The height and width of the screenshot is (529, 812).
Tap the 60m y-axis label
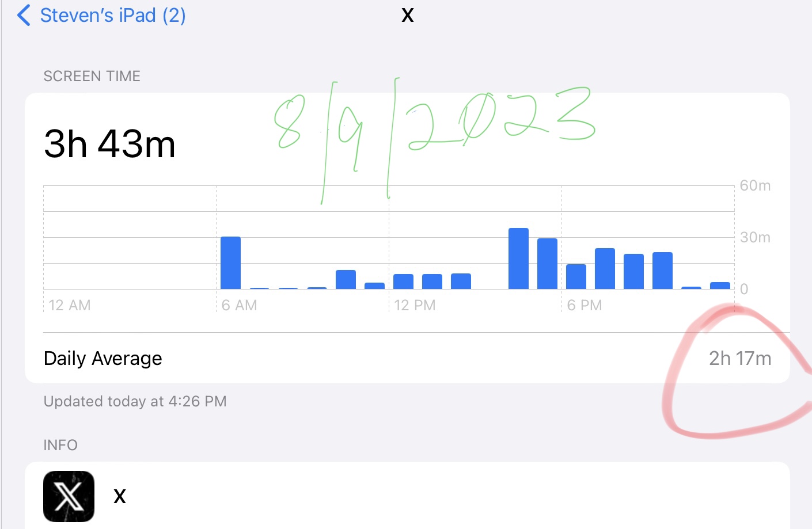[755, 186]
